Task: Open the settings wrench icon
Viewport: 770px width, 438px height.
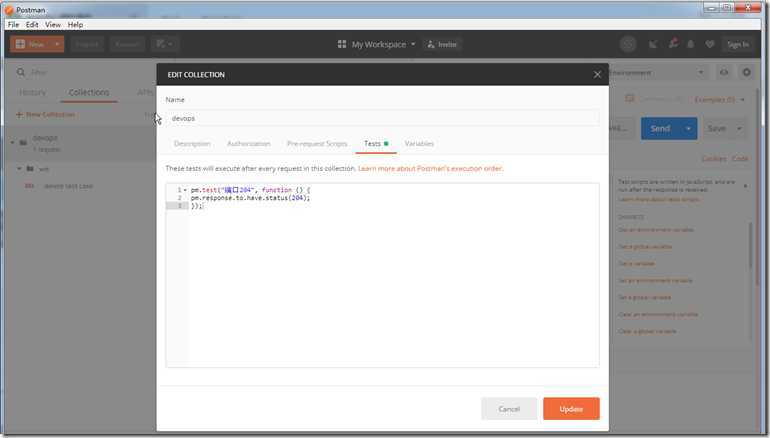Action: [673, 44]
